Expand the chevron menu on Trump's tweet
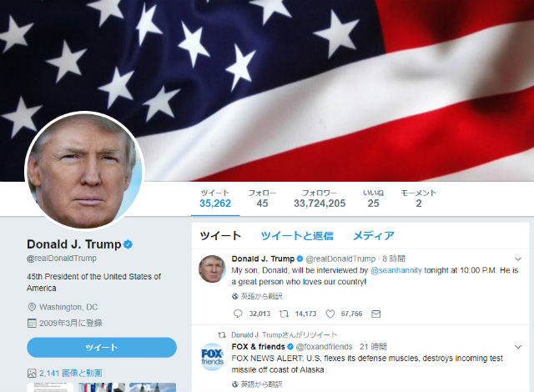This screenshot has height=392, width=534. point(518,259)
